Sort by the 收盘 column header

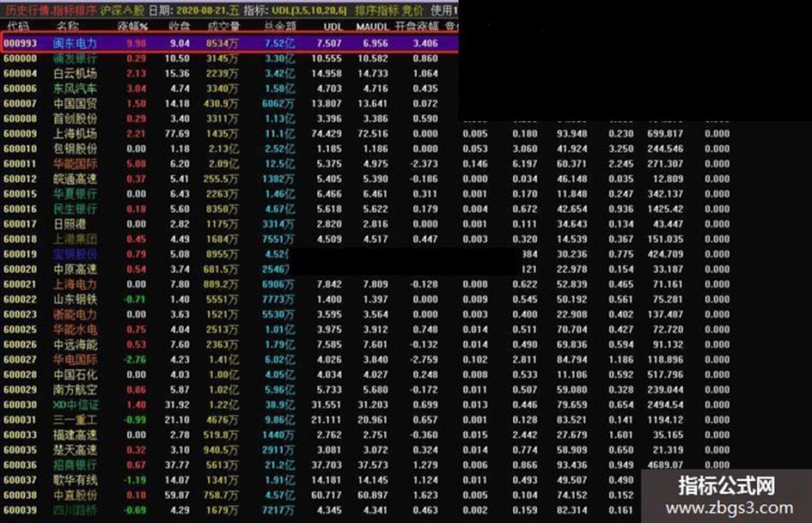(180, 26)
